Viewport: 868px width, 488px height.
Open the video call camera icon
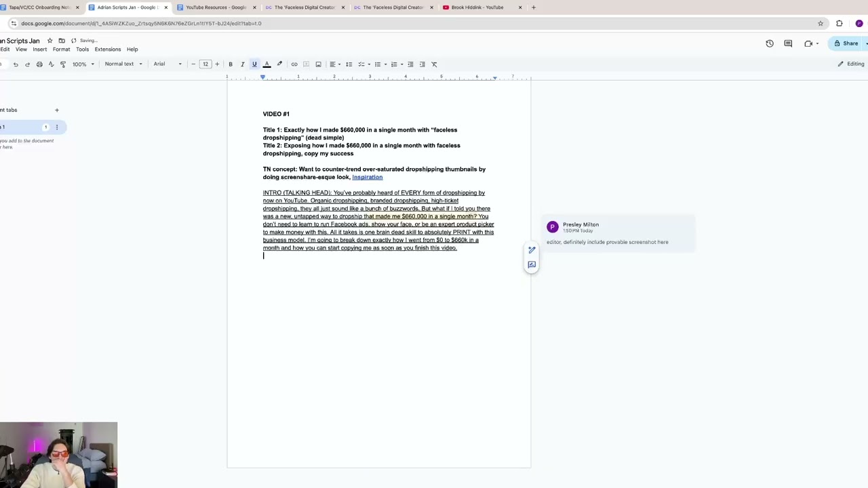click(x=808, y=43)
